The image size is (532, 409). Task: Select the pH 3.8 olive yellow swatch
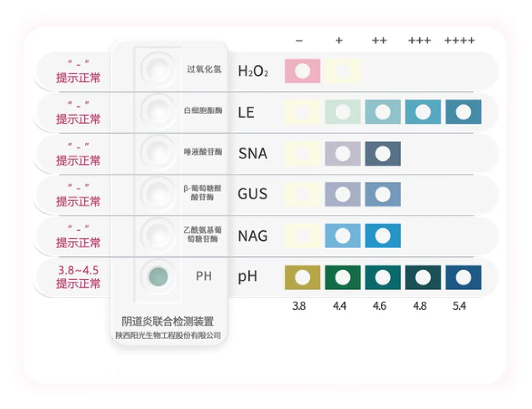click(x=302, y=277)
